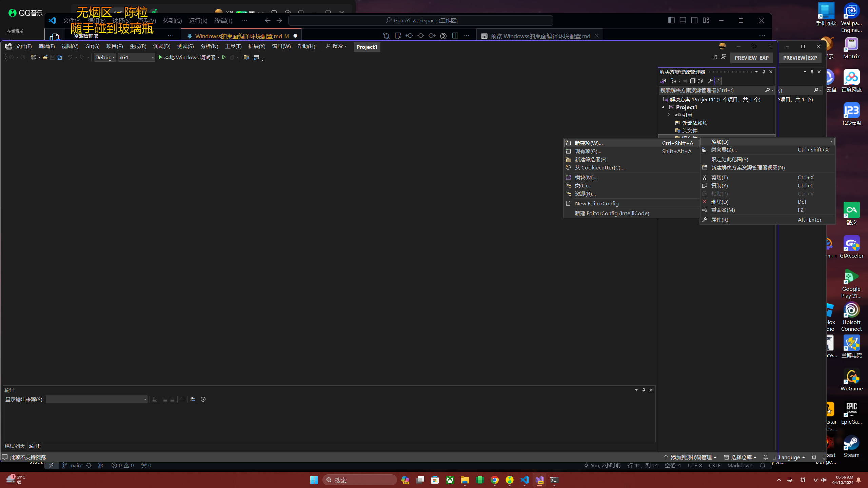Image resolution: width=868 pixels, height=488 pixels.
Task: Switch to the 错误列表 tab
Action: pyautogui.click(x=15, y=446)
